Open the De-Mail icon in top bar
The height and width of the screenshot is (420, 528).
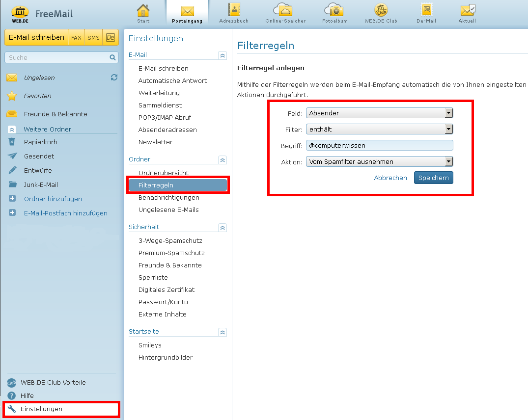pyautogui.click(x=426, y=10)
